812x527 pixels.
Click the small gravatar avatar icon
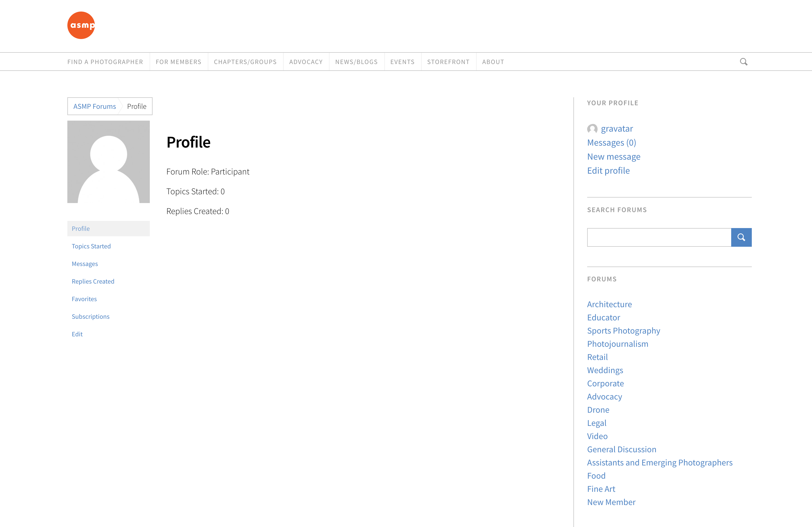592,129
